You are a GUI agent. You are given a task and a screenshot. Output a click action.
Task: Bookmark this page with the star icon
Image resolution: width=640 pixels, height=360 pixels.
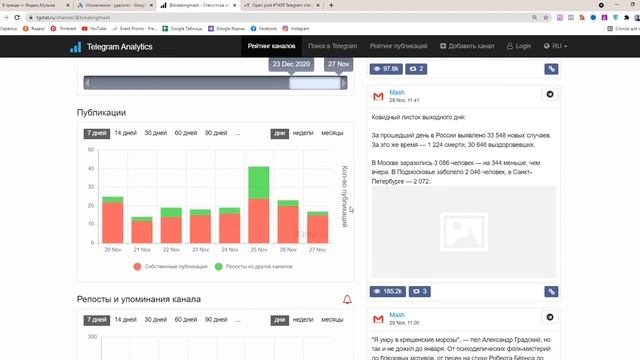point(546,18)
